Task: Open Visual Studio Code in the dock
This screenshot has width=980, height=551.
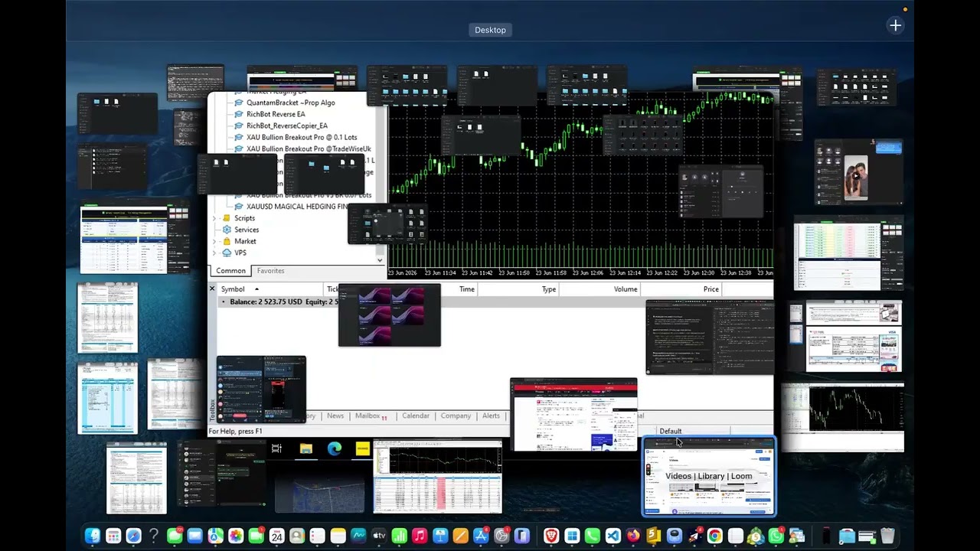Action: click(612, 536)
